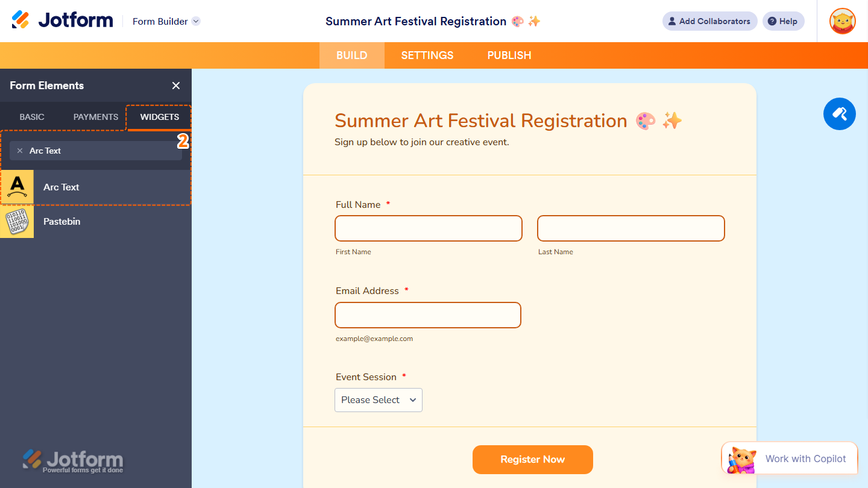Open the BASIC elements tab
Viewport: 868px width, 488px height.
[x=32, y=117]
